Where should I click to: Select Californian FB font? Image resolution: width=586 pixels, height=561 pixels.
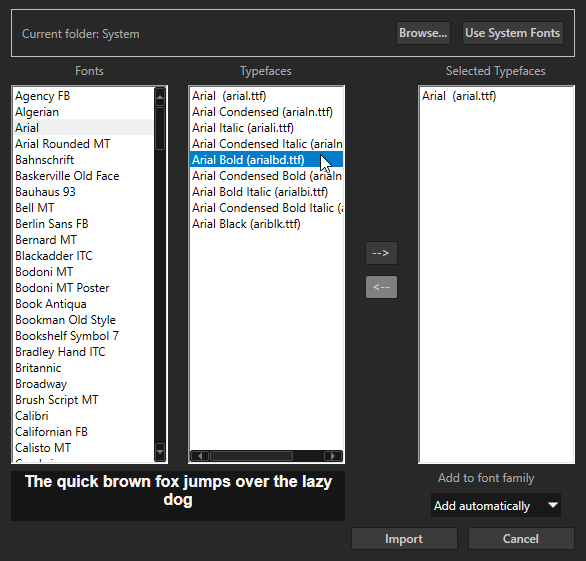[x=83, y=432]
